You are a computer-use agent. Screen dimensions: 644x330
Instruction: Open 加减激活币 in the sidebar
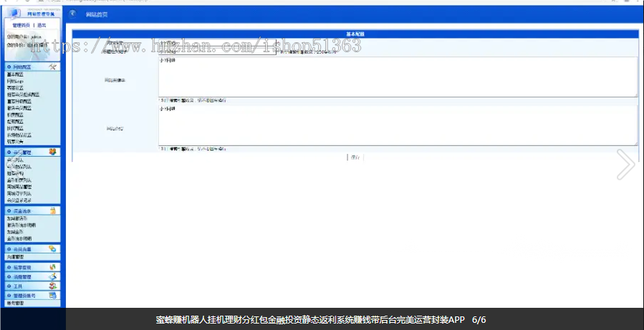(17, 219)
